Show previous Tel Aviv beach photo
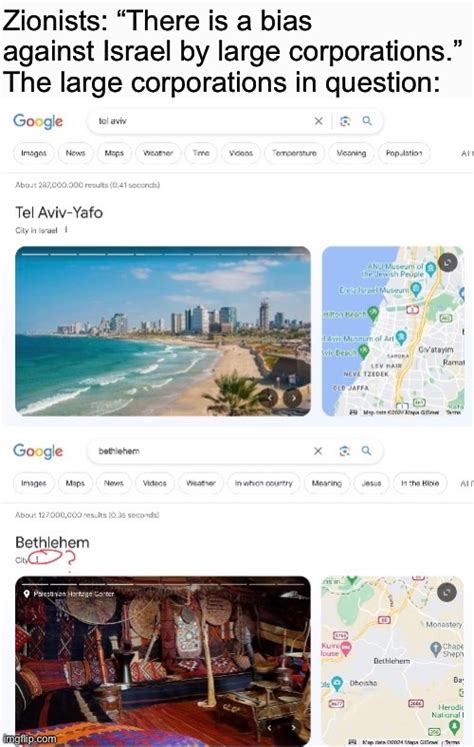 coord(269,397)
